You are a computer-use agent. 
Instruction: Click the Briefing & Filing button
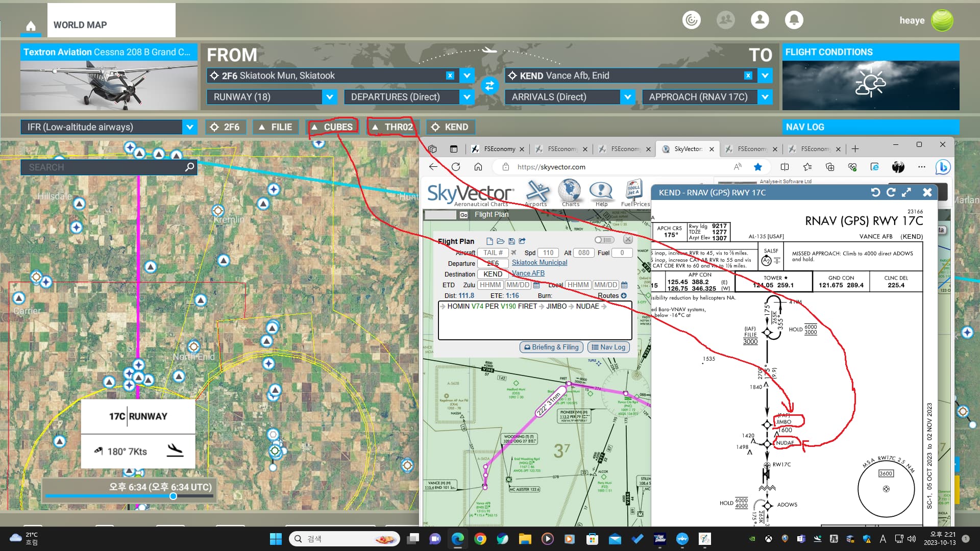point(551,347)
